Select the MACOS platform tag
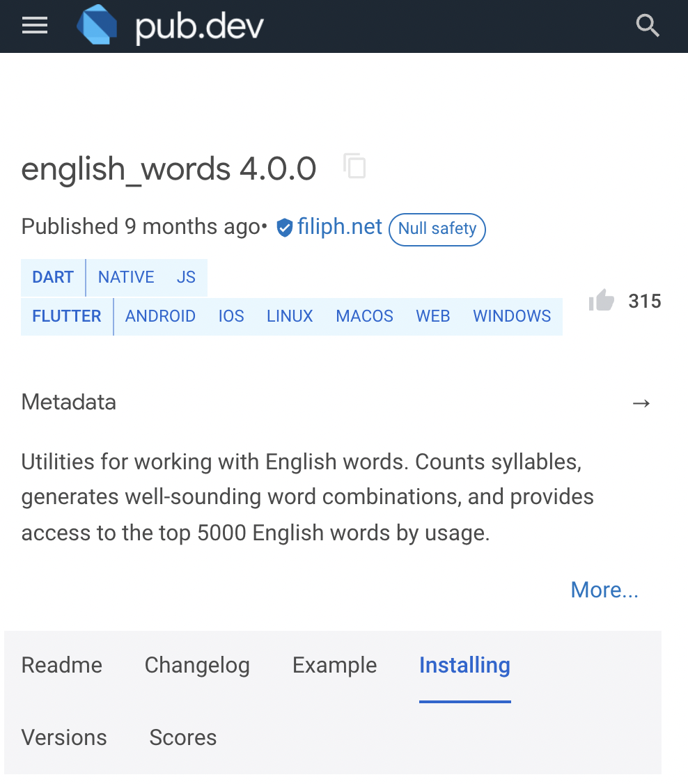 click(364, 317)
